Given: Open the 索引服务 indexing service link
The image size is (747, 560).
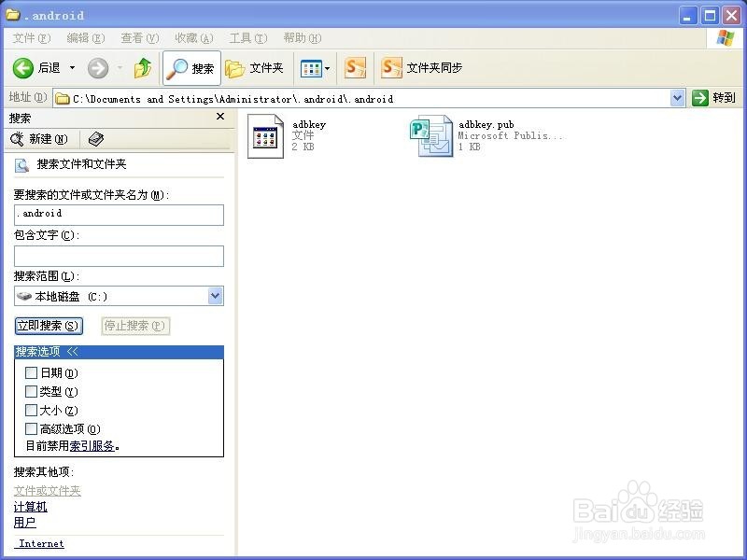Looking at the screenshot, I should click(x=92, y=446).
